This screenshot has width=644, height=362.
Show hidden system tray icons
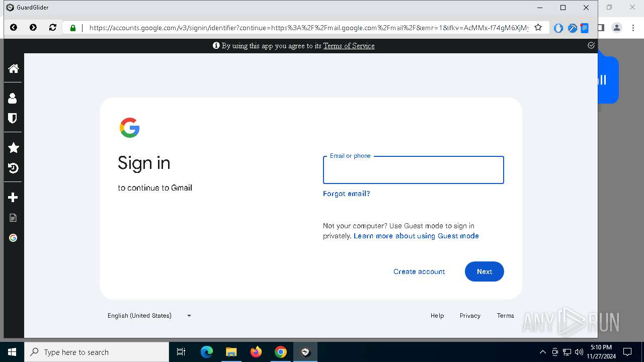click(x=542, y=352)
